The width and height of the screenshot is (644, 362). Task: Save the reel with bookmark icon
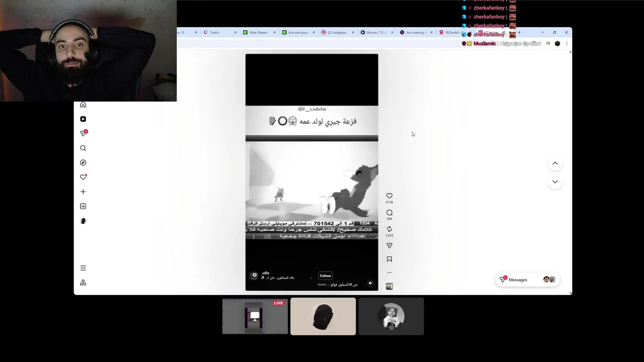pyautogui.click(x=389, y=259)
